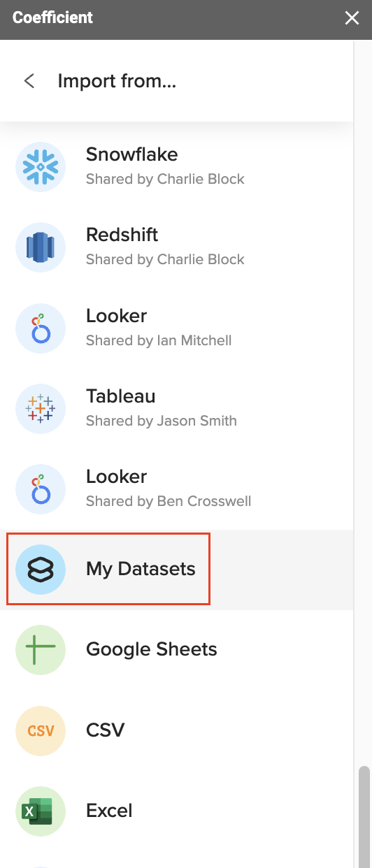
Task: Click the sidebar vertical scrollbar thumb
Action: coord(363,816)
